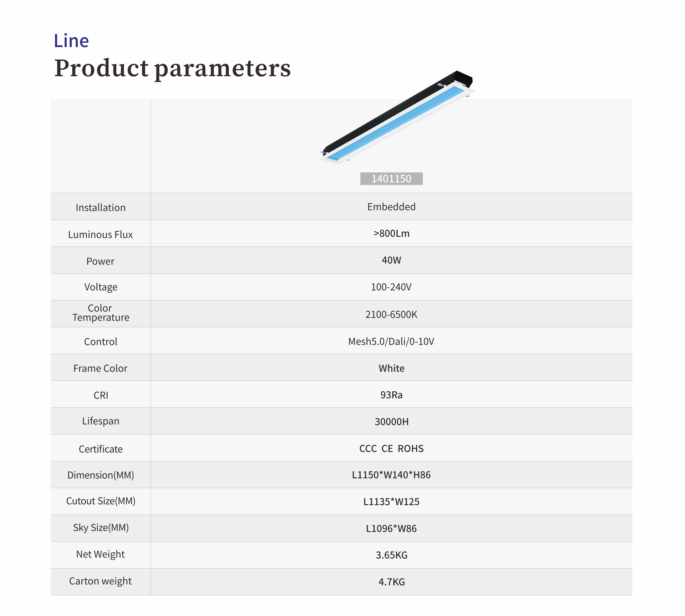Select the 100-240V voltage value
The image size is (685, 616).
click(391, 287)
